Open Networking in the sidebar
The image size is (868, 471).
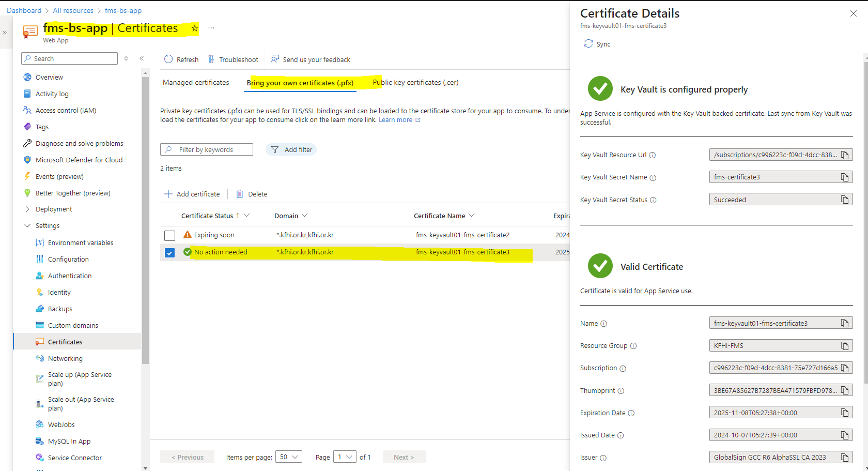pos(65,358)
